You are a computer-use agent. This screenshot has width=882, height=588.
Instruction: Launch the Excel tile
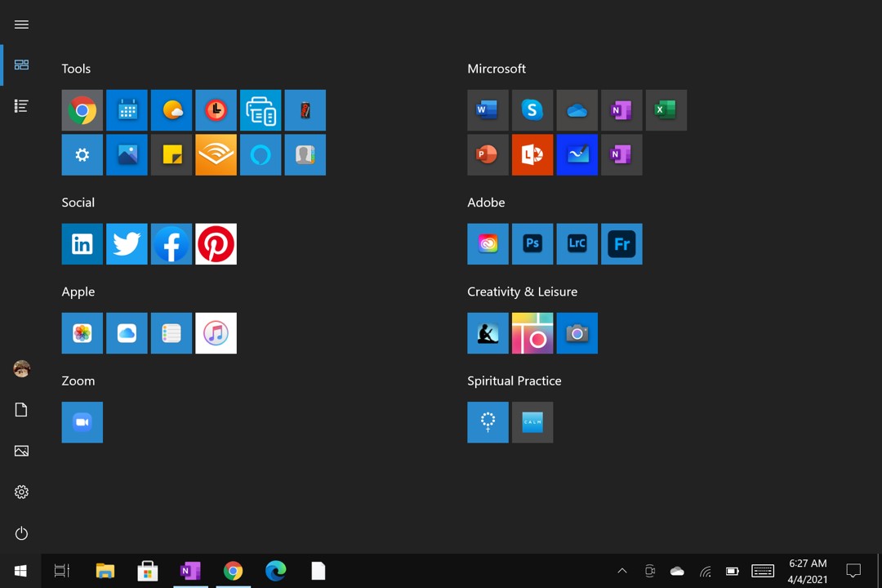pyautogui.click(x=666, y=110)
